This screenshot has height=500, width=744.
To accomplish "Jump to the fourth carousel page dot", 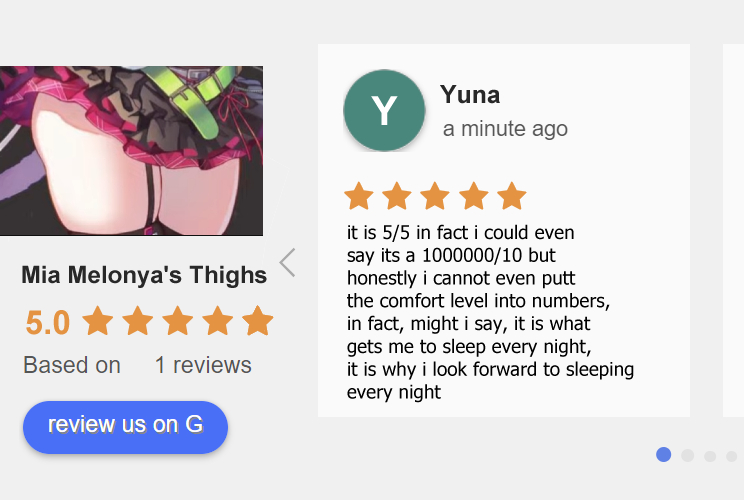I will [732, 456].
